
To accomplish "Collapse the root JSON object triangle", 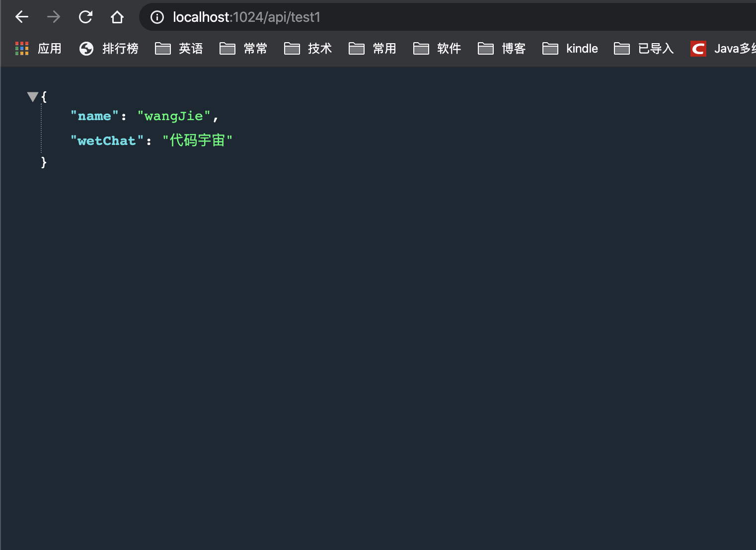I will coord(33,96).
